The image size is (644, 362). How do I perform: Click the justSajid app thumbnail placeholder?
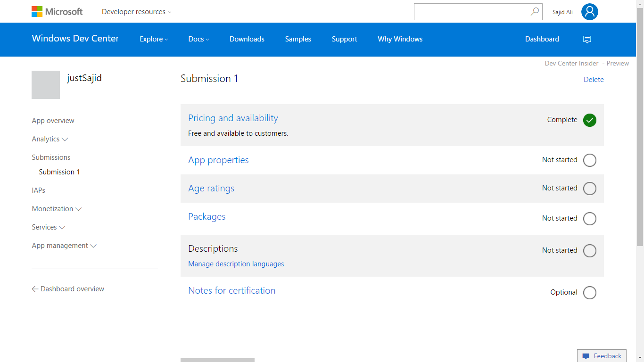[x=46, y=85]
